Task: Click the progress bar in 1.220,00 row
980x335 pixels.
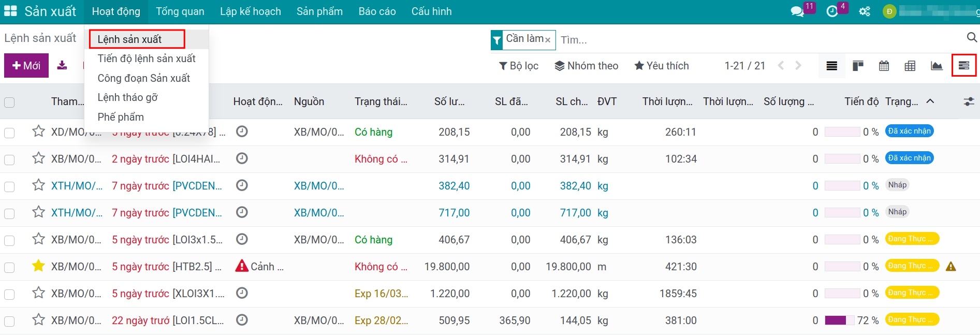Action: point(842,294)
